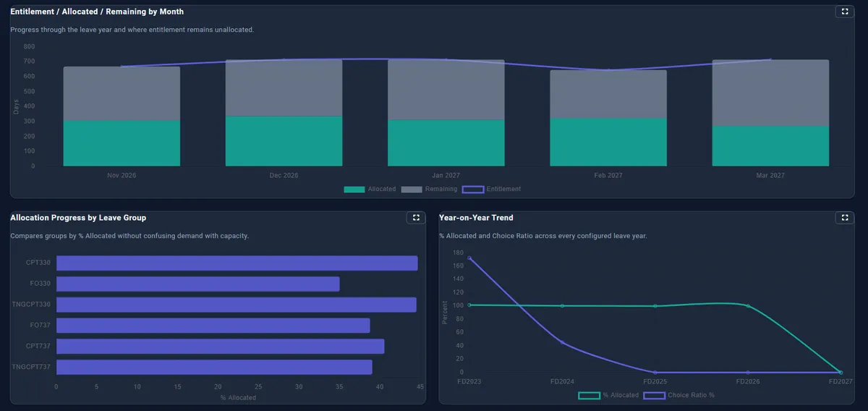Select the FO330 allocation bar
This screenshot has height=411, width=868.
[x=197, y=284]
